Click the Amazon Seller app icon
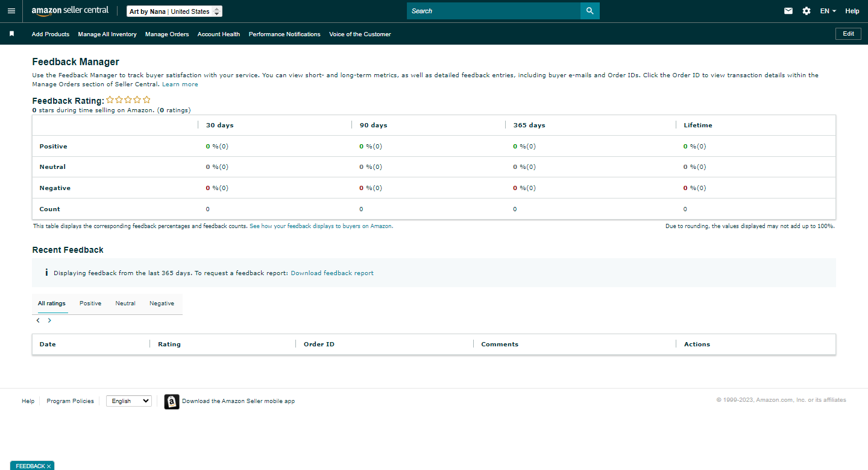Viewport: 868px width, 470px height. click(x=172, y=401)
